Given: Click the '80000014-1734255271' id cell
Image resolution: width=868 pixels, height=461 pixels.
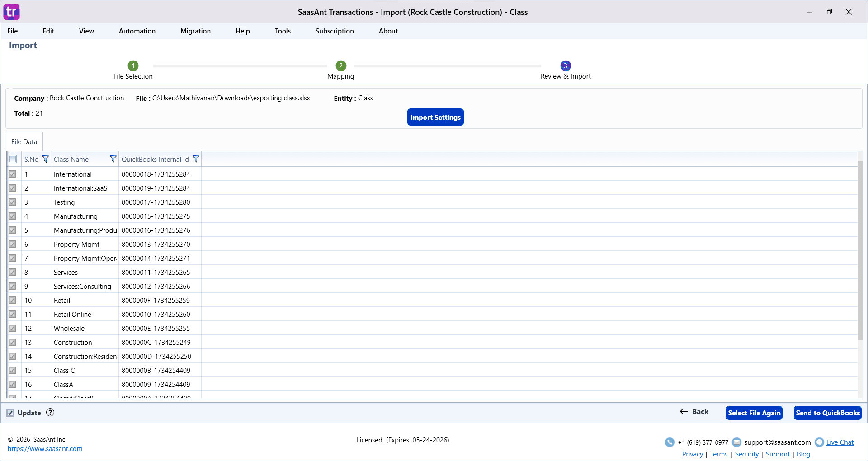Looking at the screenshot, I should (160, 258).
